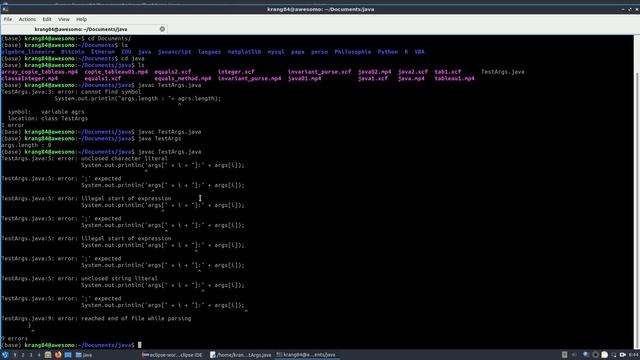Open the Edit menu
The height and width of the screenshot is (360, 640).
(47, 19)
